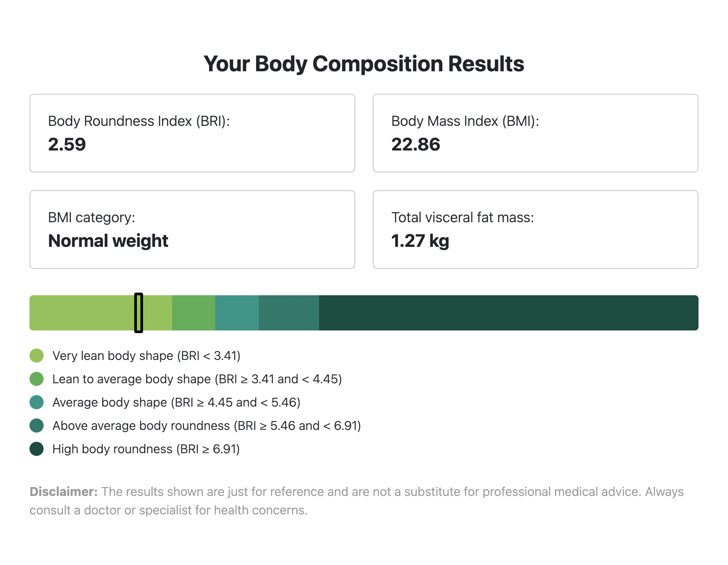Click the 22.86 BMI value
The height and width of the screenshot is (565, 728).
(416, 144)
